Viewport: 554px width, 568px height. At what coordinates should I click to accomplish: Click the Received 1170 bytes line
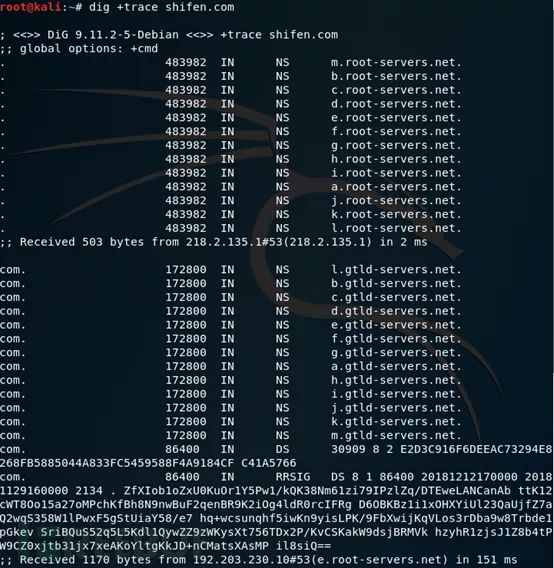[x=259, y=560]
